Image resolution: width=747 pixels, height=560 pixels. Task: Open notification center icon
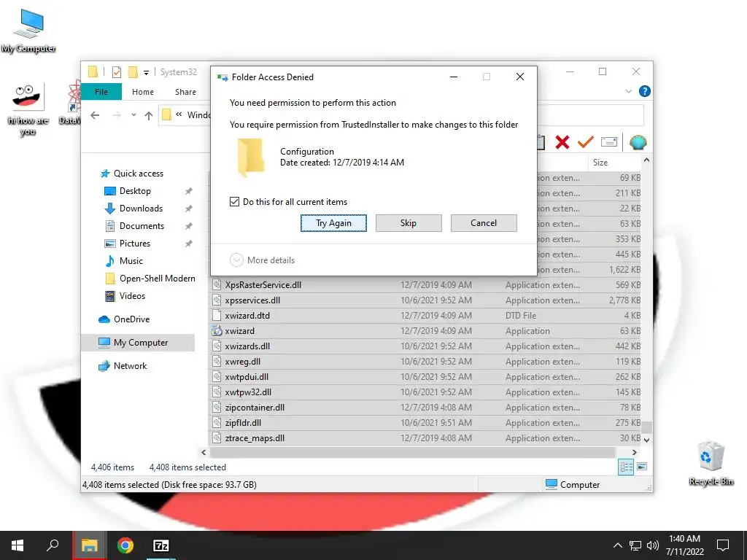point(723,545)
